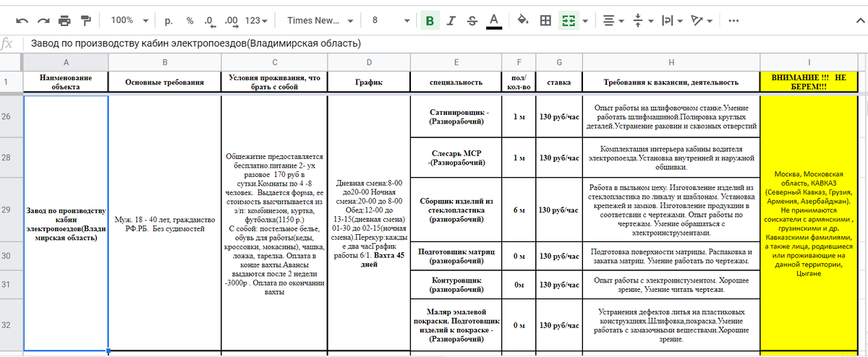Click the Borders icon
The height and width of the screenshot is (357, 868).
[x=546, y=20]
